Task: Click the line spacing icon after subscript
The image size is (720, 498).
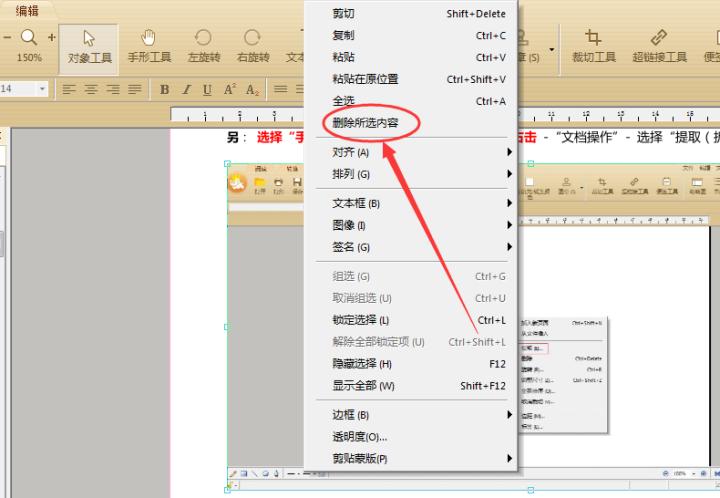Action: 281,89
